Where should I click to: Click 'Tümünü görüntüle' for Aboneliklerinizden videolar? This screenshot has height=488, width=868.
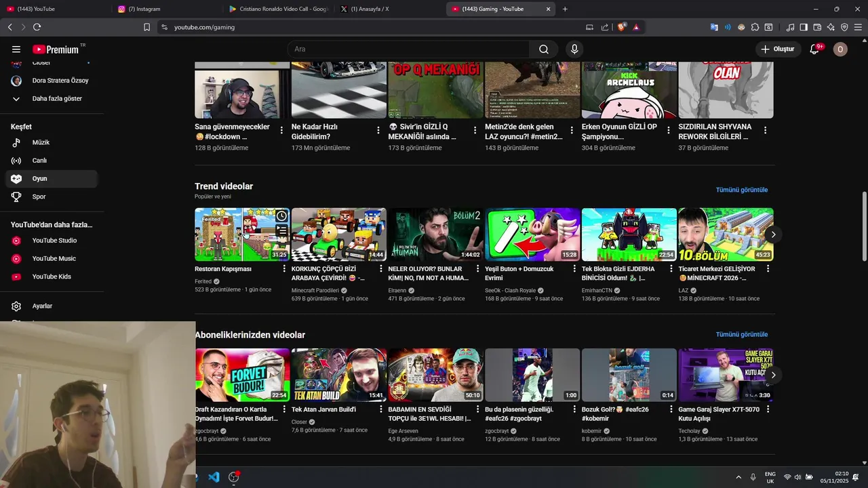click(742, 334)
